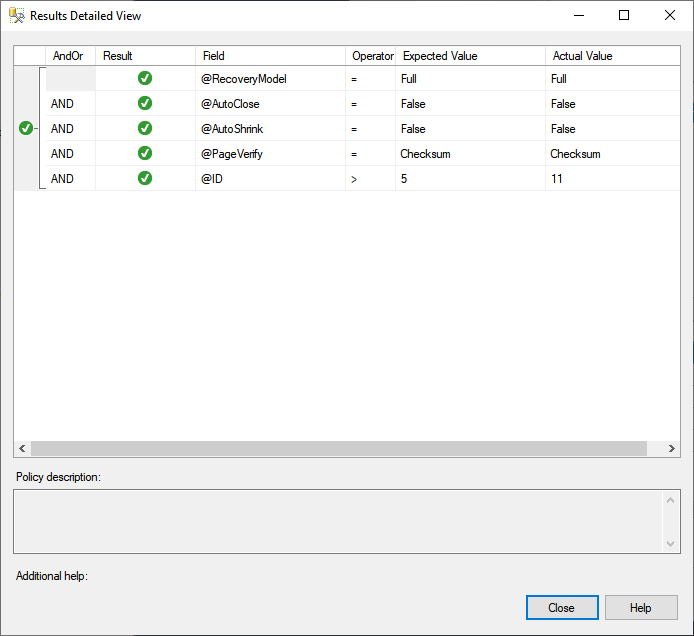The image size is (694, 636).
Task: Select the @AutoClose field cell
Action: (270, 104)
